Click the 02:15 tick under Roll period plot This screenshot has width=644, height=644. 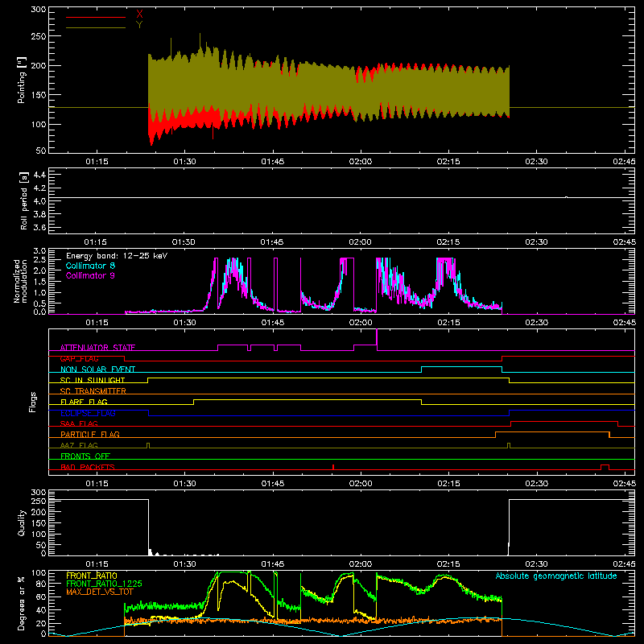tap(448, 242)
